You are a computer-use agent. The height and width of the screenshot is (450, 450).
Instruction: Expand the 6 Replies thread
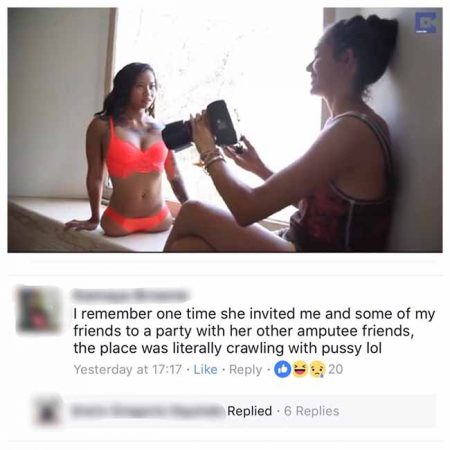[x=312, y=411]
